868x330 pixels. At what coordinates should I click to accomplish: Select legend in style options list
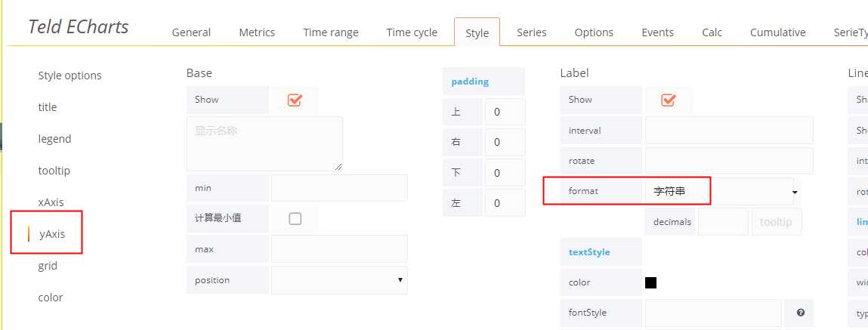click(54, 139)
